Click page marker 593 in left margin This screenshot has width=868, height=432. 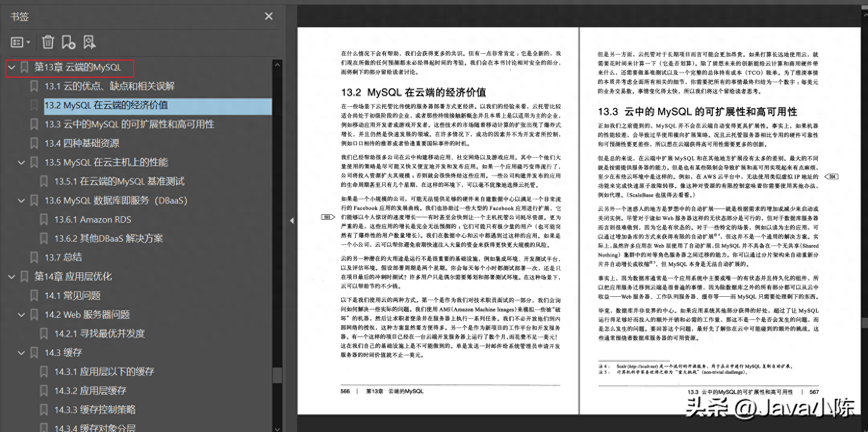point(328,217)
